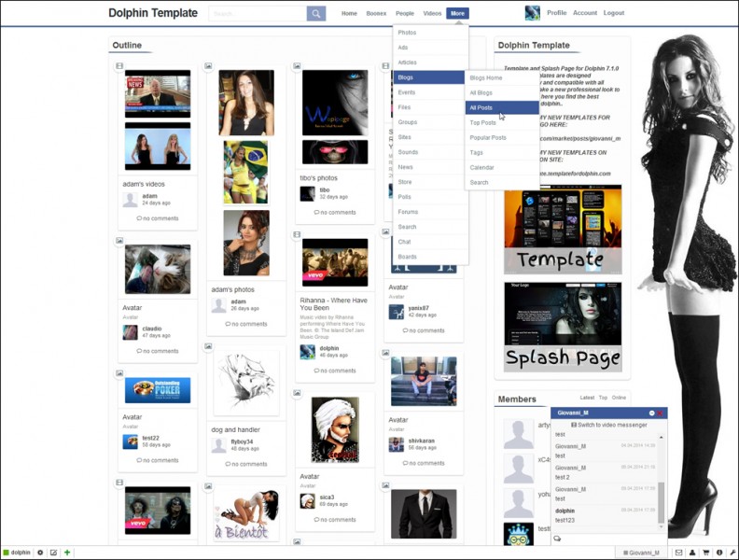Screen dimensions: 739x560
Task: Select Articles in the More menu
Action: [430, 63]
